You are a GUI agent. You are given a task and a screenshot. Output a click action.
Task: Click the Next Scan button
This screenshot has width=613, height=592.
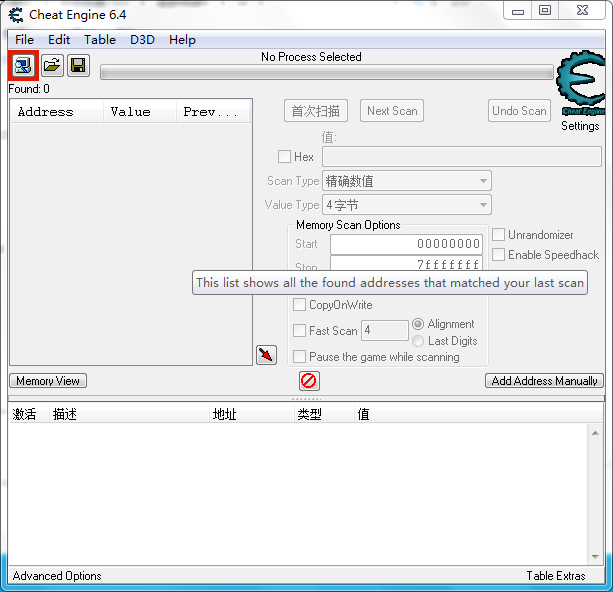pyautogui.click(x=392, y=111)
